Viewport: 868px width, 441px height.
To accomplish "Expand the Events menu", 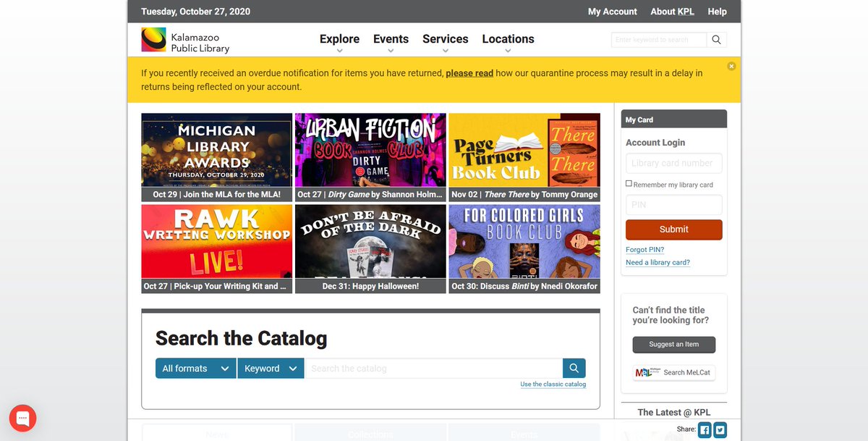I will tap(391, 41).
